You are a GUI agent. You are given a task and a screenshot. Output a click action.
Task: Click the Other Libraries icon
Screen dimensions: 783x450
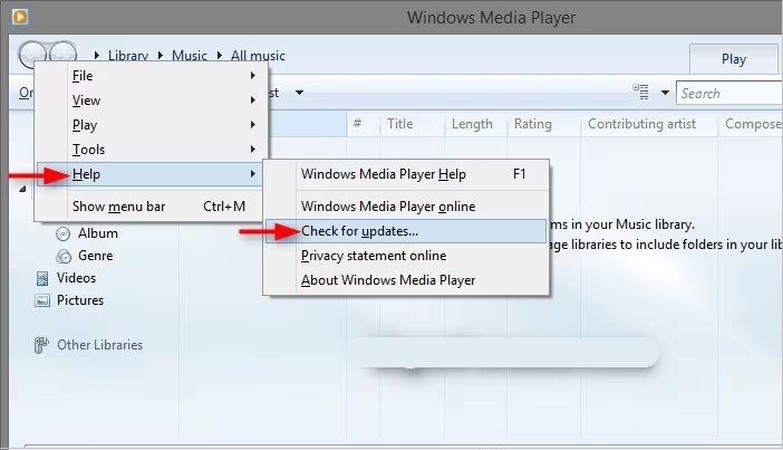point(41,345)
